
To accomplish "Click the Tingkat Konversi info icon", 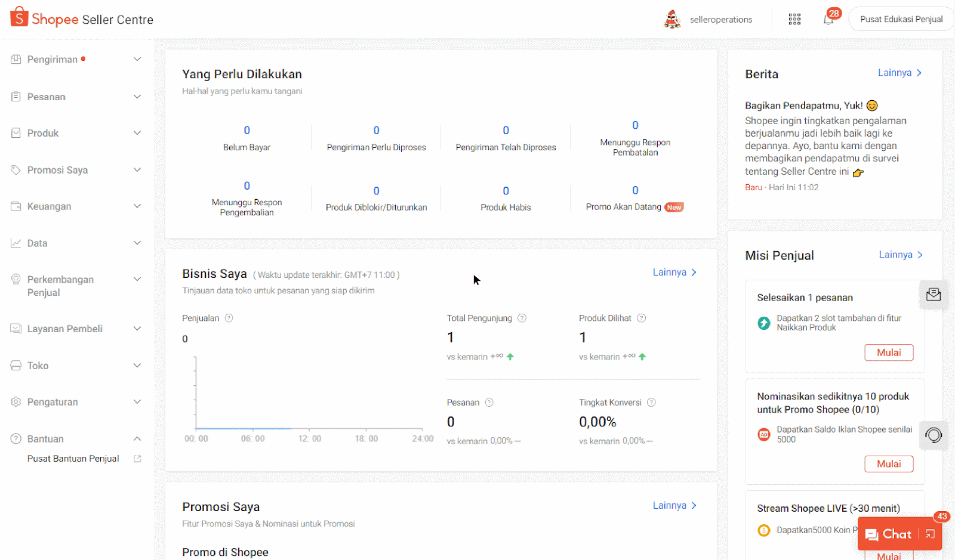I will coord(651,403).
